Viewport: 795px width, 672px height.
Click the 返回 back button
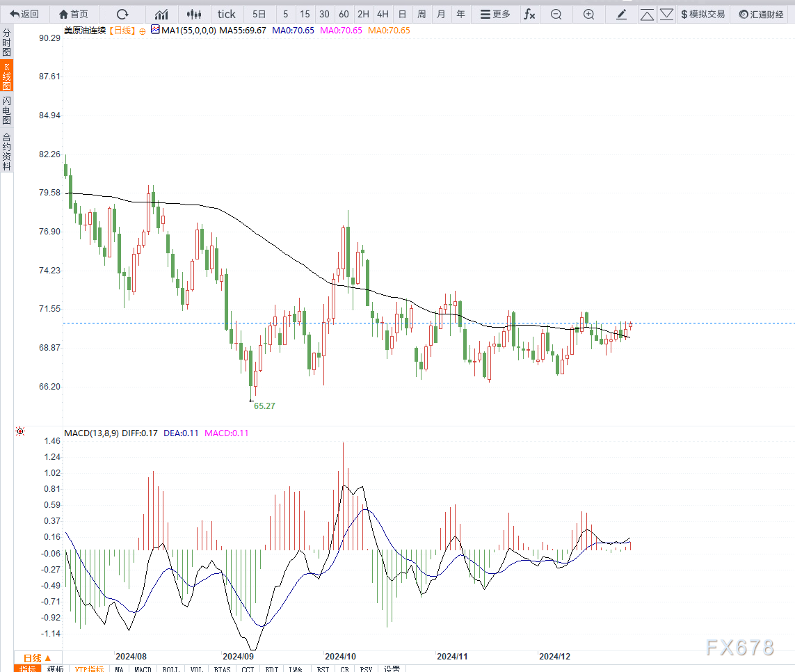(x=24, y=14)
